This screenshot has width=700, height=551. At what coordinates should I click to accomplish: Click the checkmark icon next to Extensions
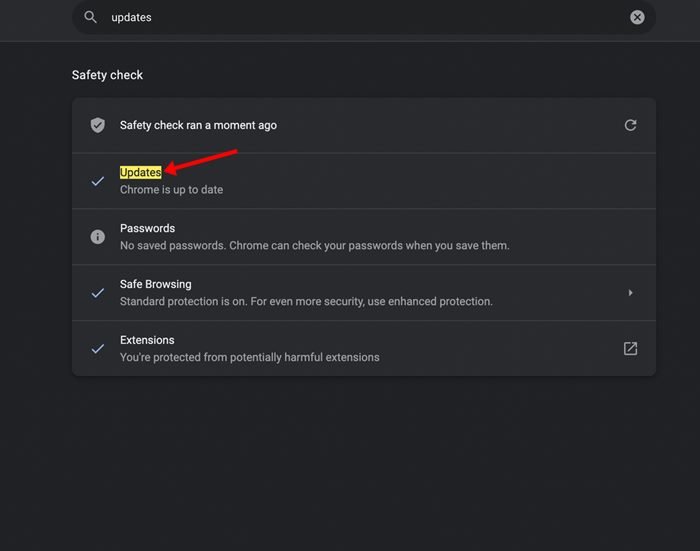click(98, 349)
